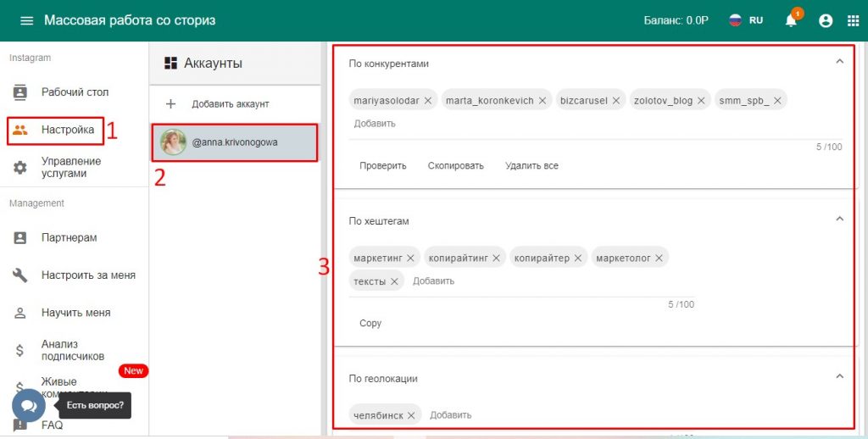The width and height of the screenshot is (868, 439).
Task: Remove the челябинск geolocation chip
Action: pos(411,415)
